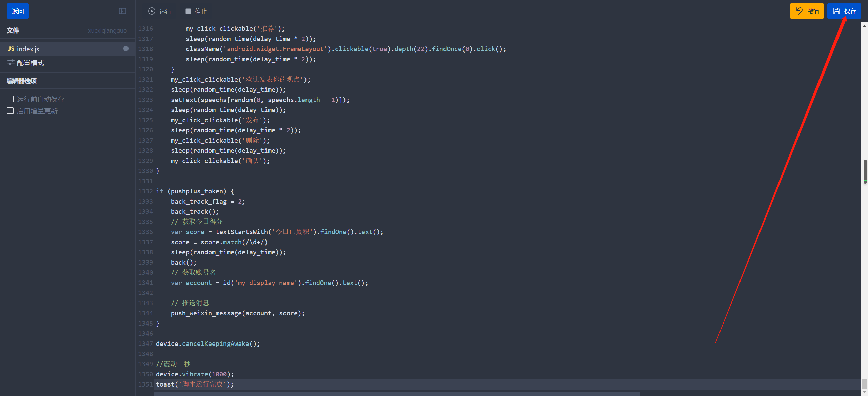Screen dimensions: 868x396
Task: Click scrollbar down arrow at bottom
Action: (865, 392)
